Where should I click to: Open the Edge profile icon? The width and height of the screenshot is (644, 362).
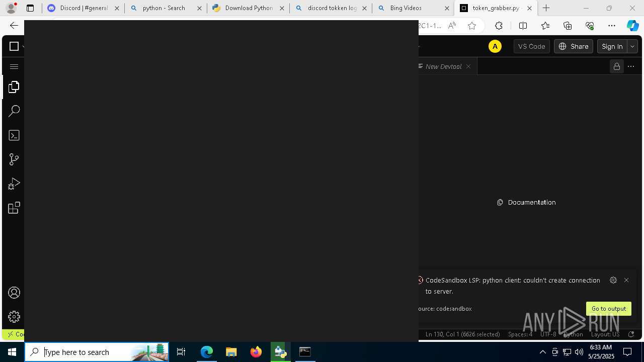click(11, 8)
